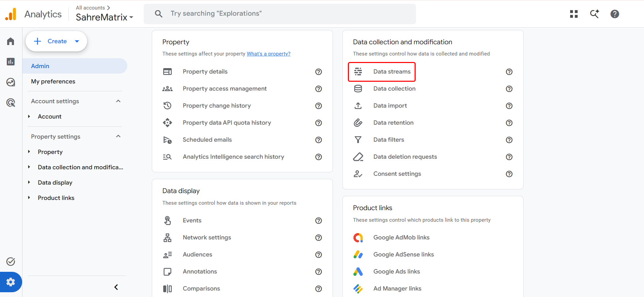Click the search box "Try searching Explorations"

[x=280, y=14]
